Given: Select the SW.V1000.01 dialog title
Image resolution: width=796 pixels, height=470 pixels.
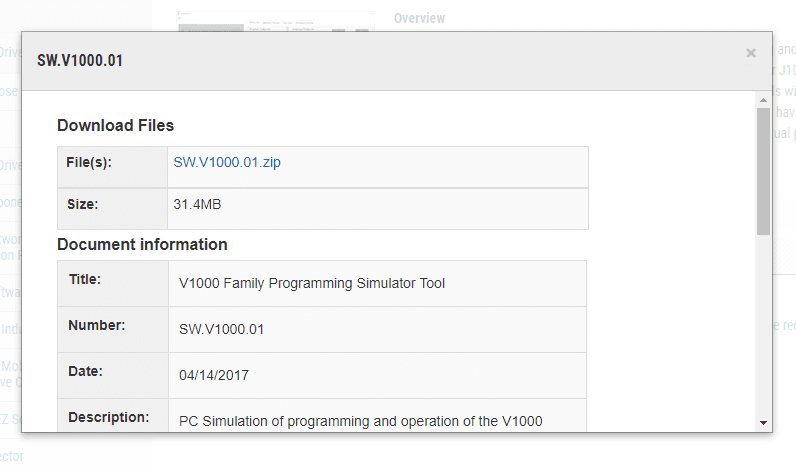Looking at the screenshot, I should coord(80,60).
